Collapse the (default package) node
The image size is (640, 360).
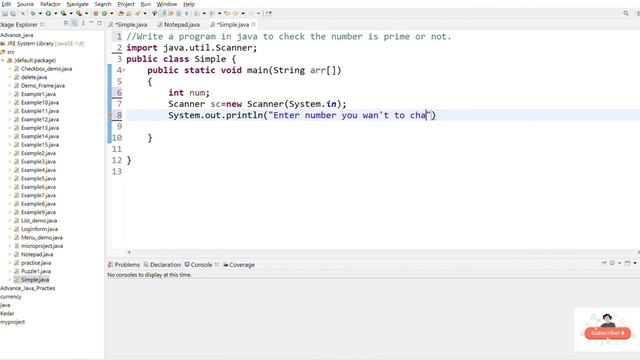coord(3,60)
